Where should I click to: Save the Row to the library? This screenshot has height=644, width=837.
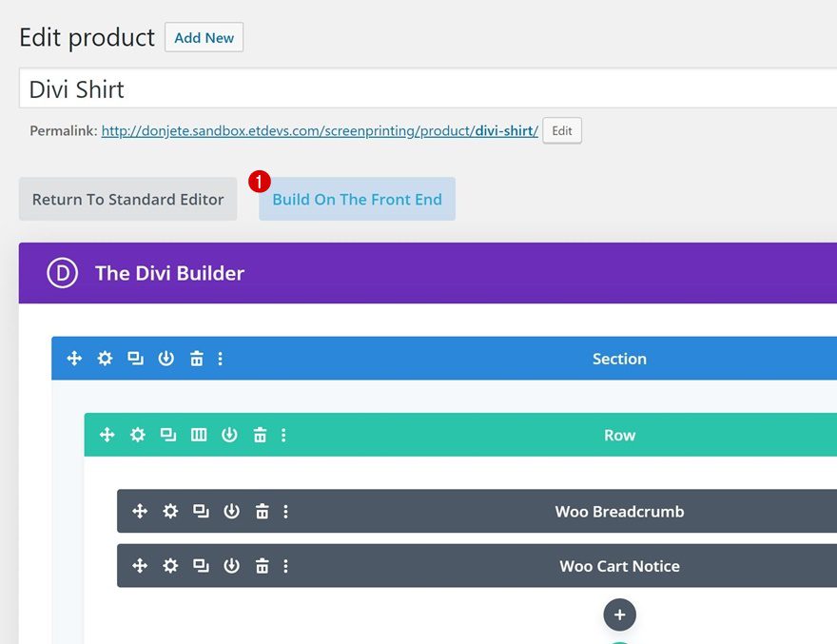pyautogui.click(x=229, y=435)
